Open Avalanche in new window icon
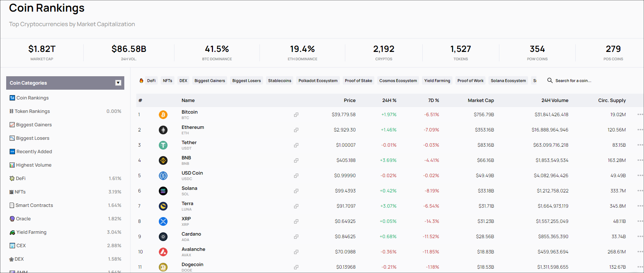This screenshot has width=644, height=273. click(x=296, y=252)
